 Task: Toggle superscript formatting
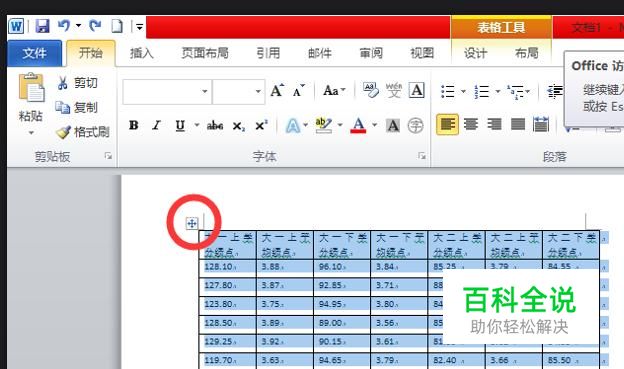[261, 126]
